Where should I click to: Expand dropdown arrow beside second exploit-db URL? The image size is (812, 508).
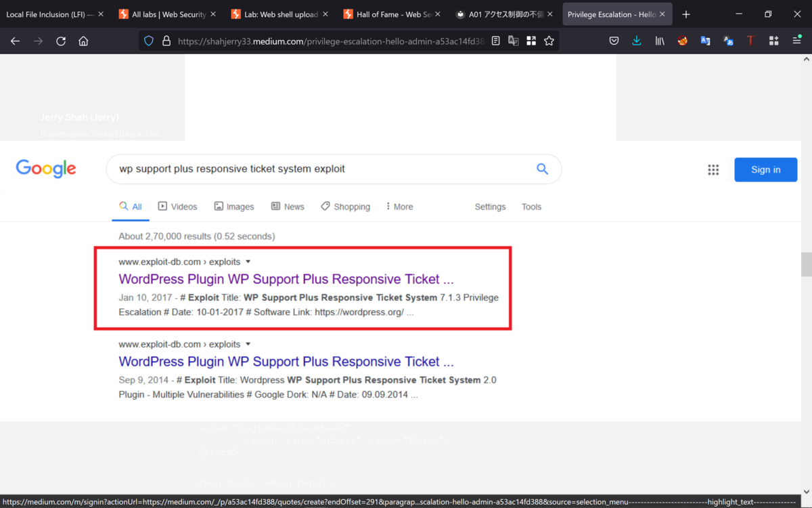point(248,344)
